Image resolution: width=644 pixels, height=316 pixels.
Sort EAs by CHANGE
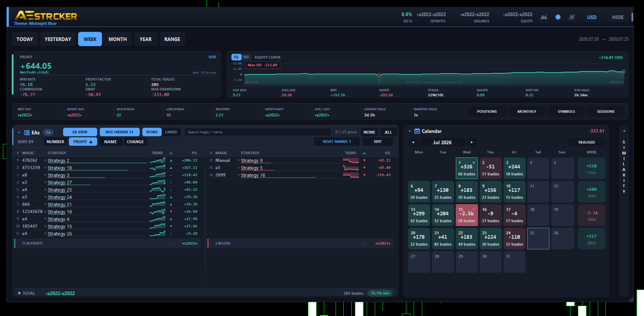pos(135,142)
